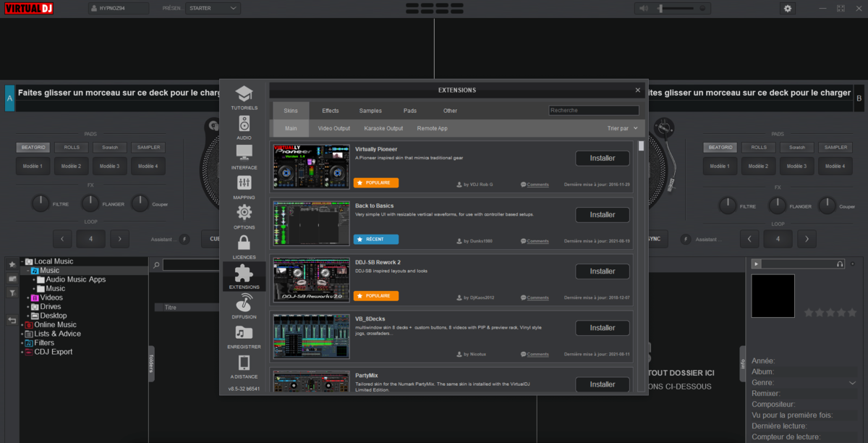Viewport: 868px width, 443px height.
Task: Select the Video Output sub-tab
Action: point(334,128)
